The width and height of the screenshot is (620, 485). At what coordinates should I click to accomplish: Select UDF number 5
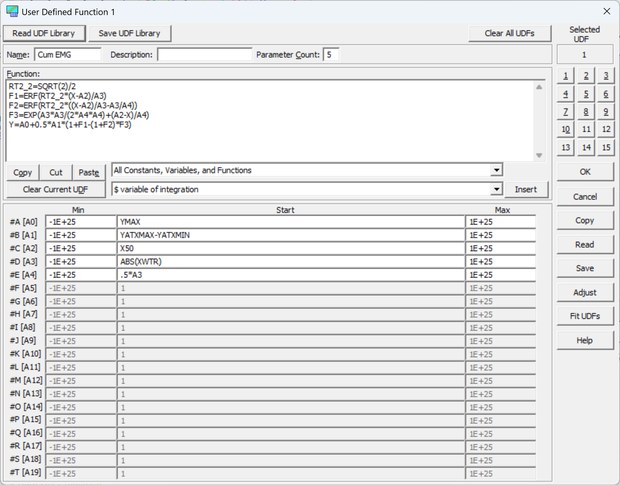pos(586,94)
